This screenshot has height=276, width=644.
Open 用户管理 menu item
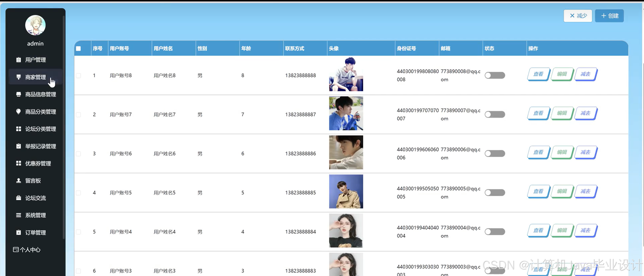point(35,60)
